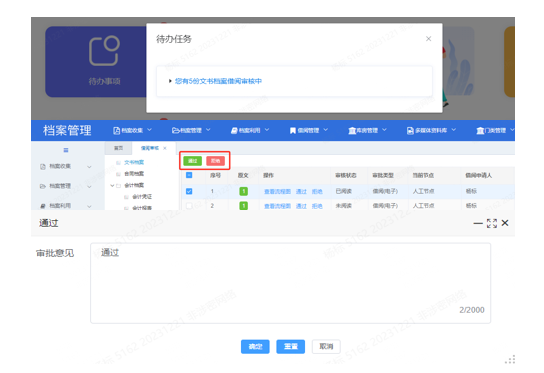Image resolution: width=544 pixels, height=373 pixels.
Task: Close the 待办任务 popup
Action: 428,39
